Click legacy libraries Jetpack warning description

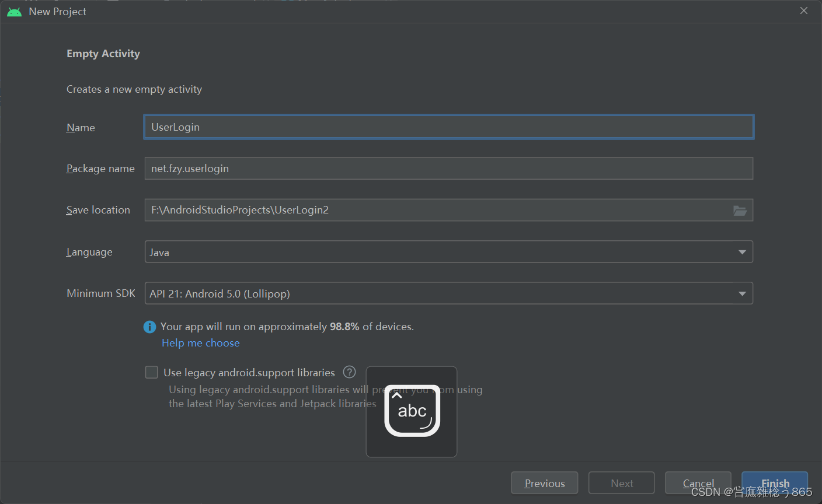tap(326, 397)
